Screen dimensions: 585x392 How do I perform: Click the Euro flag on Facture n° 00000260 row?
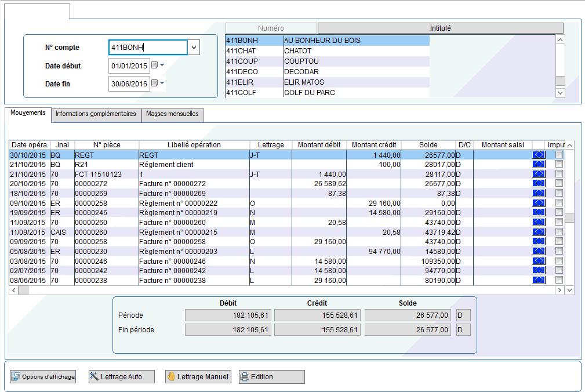pyautogui.click(x=539, y=222)
